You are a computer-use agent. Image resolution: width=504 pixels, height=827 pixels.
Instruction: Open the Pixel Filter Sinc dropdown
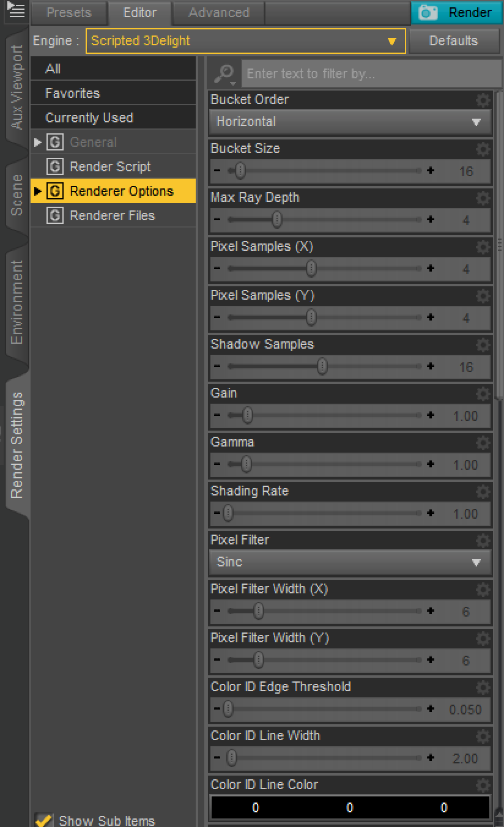(x=350, y=562)
